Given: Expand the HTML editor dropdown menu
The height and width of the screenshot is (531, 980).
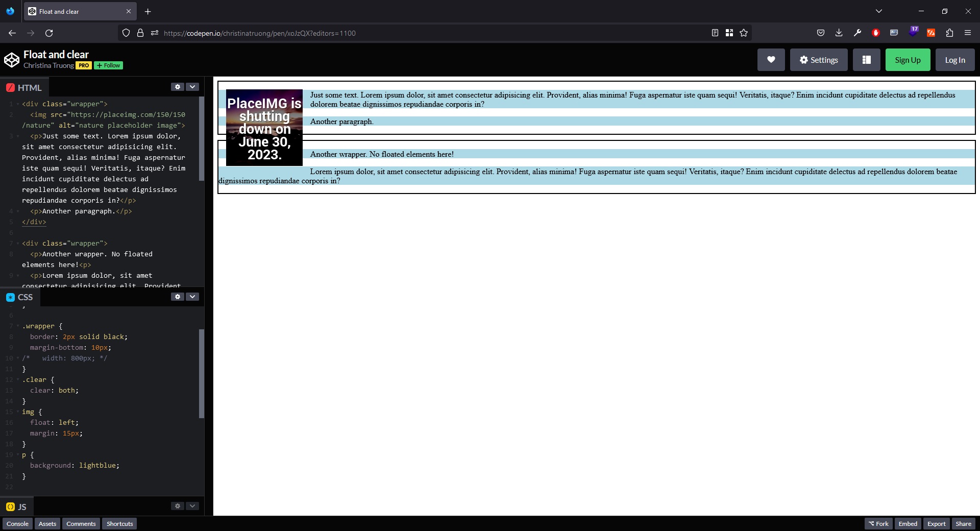Looking at the screenshot, I should [192, 87].
